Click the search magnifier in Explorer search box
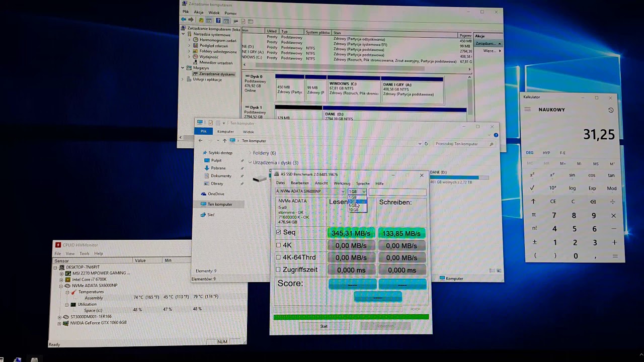 pyautogui.click(x=492, y=144)
